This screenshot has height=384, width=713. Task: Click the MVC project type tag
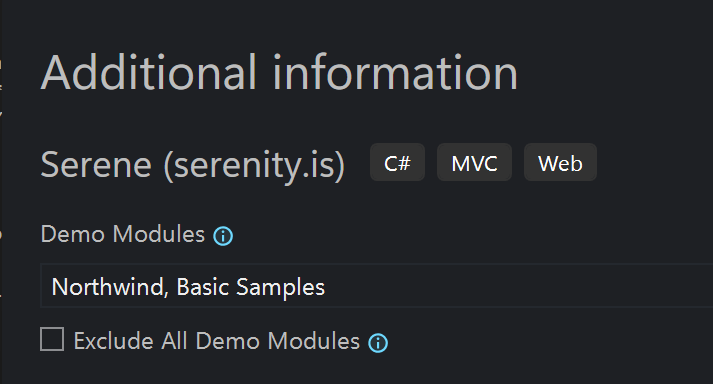[x=474, y=162]
